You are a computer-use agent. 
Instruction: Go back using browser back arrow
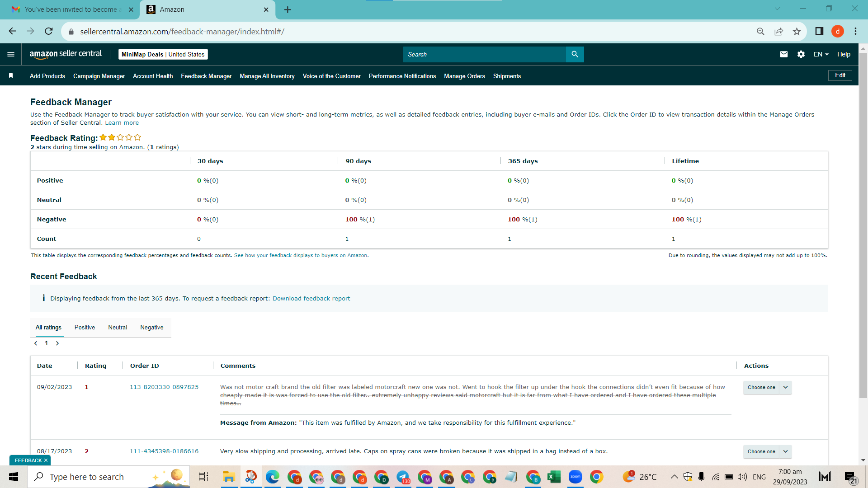12,31
